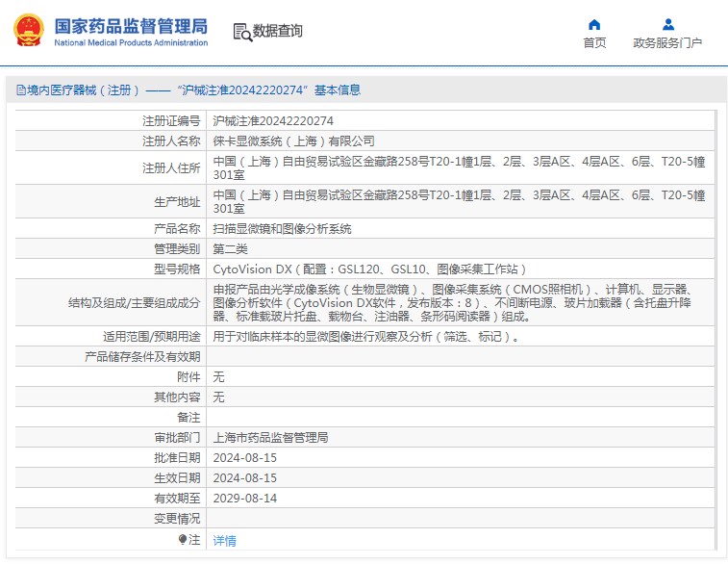The image size is (728, 564).
Task: Go to 首页 text link
Action: pos(594,42)
